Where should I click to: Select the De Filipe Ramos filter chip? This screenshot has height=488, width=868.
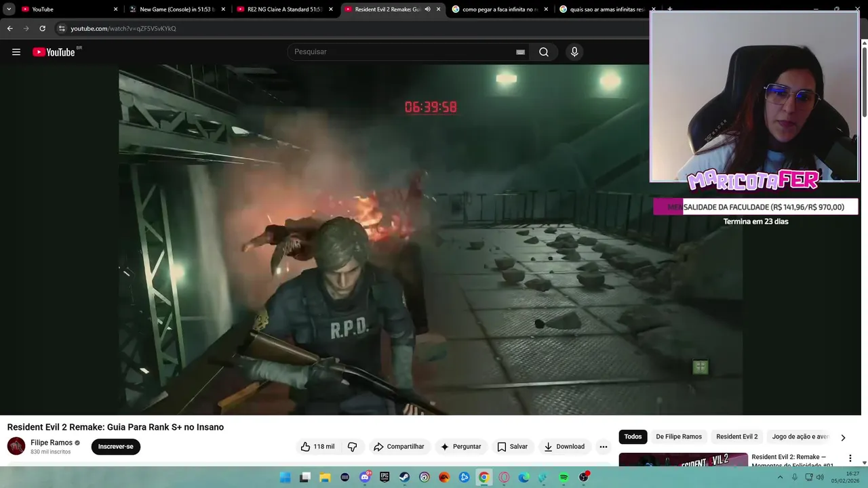click(x=679, y=436)
